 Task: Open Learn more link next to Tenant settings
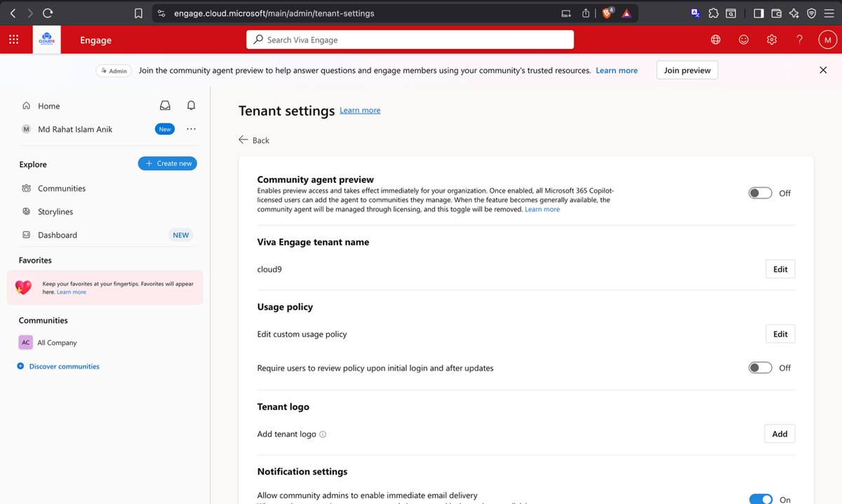pyautogui.click(x=360, y=110)
